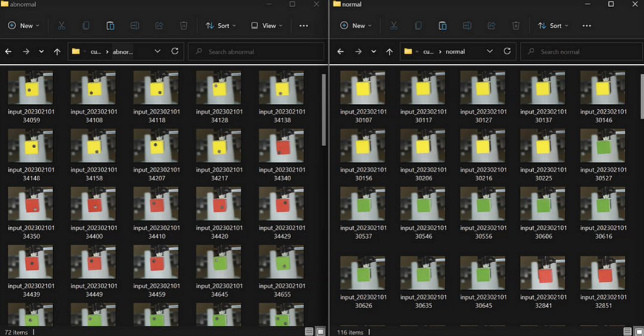The image size is (644, 336).
Task: Go forward in the abnormal window
Action: pyautogui.click(x=26, y=51)
